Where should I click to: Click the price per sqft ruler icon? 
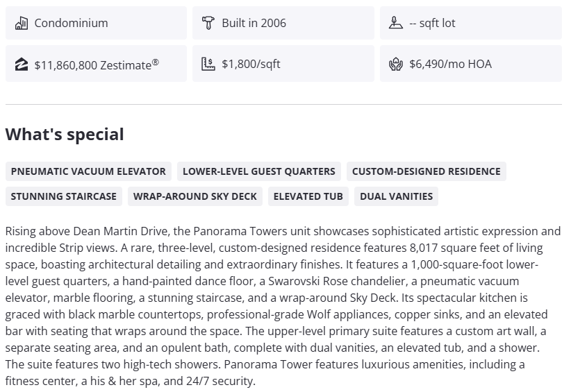click(208, 65)
